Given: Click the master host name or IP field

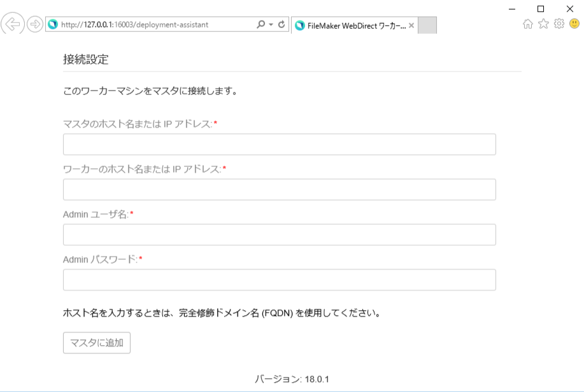Looking at the screenshot, I should click(279, 145).
